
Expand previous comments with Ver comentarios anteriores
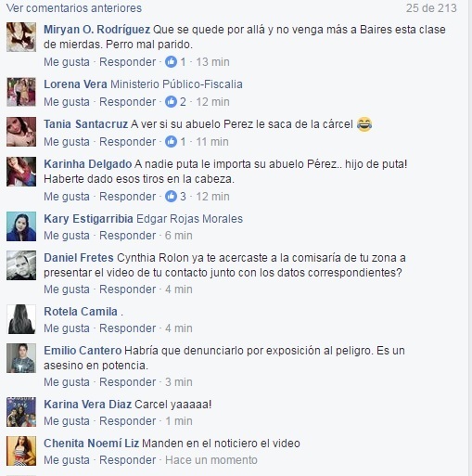(x=74, y=8)
